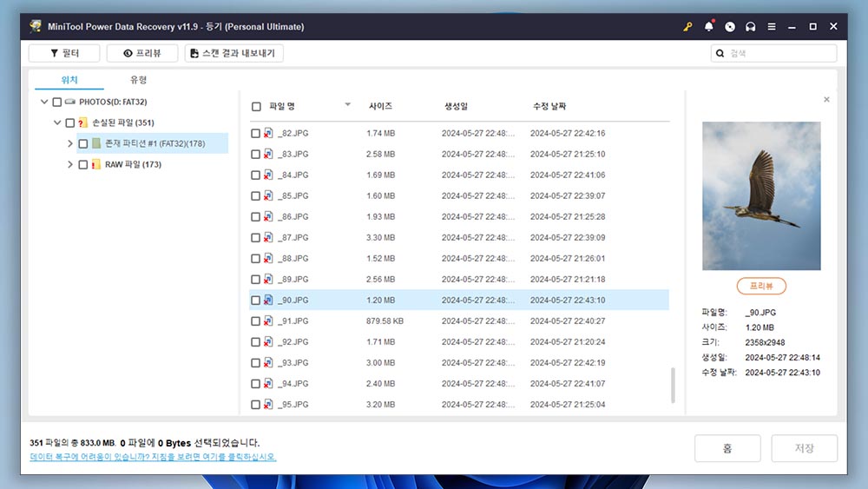Click the file icon of _88.JPG
The width and height of the screenshot is (868, 489).
coord(268,258)
